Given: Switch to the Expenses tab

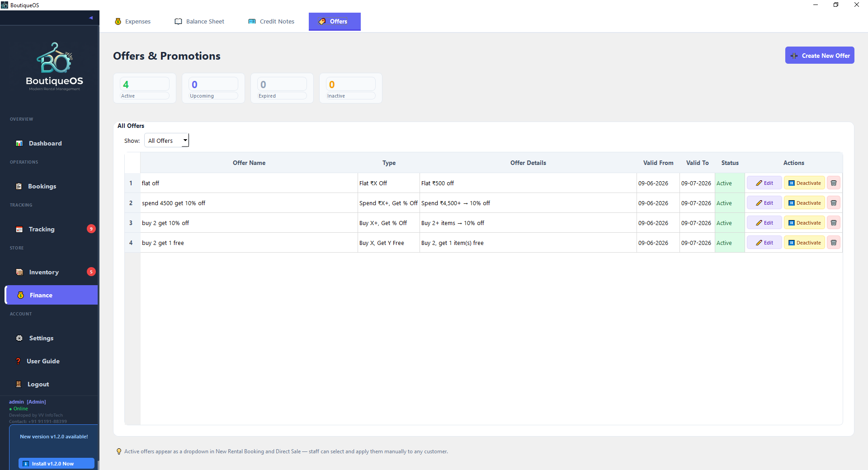Looking at the screenshot, I should pos(132,21).
